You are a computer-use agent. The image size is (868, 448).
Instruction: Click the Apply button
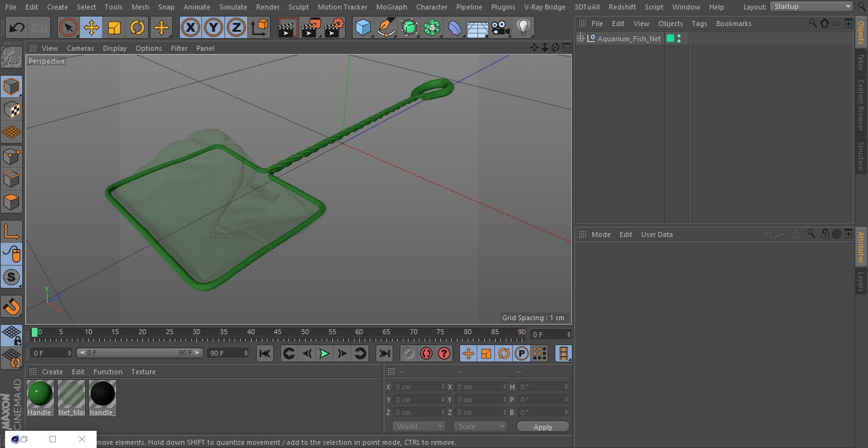[x=543, y=426]
